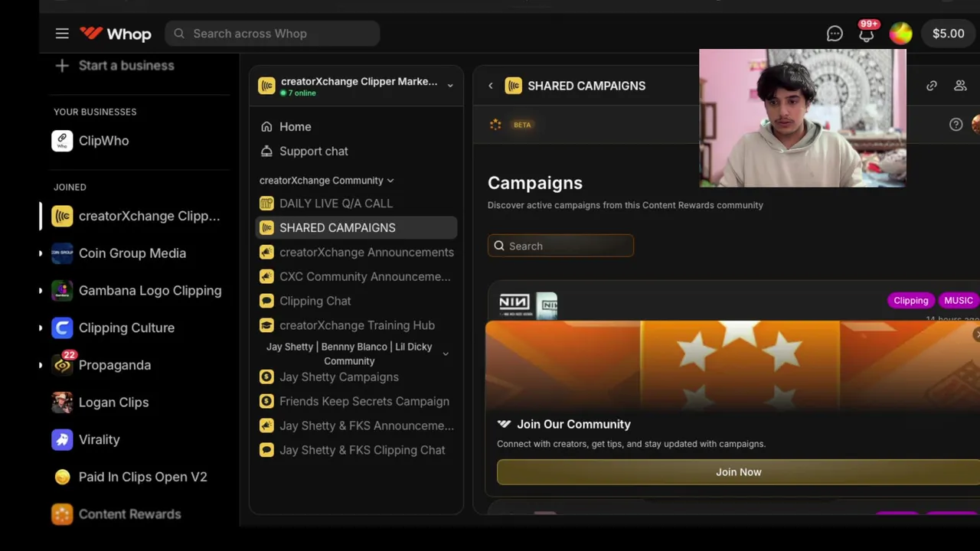The image size is (980, 551).
Task: Collapse creatorXchange Community section
Action: click(x=327, y=181)
